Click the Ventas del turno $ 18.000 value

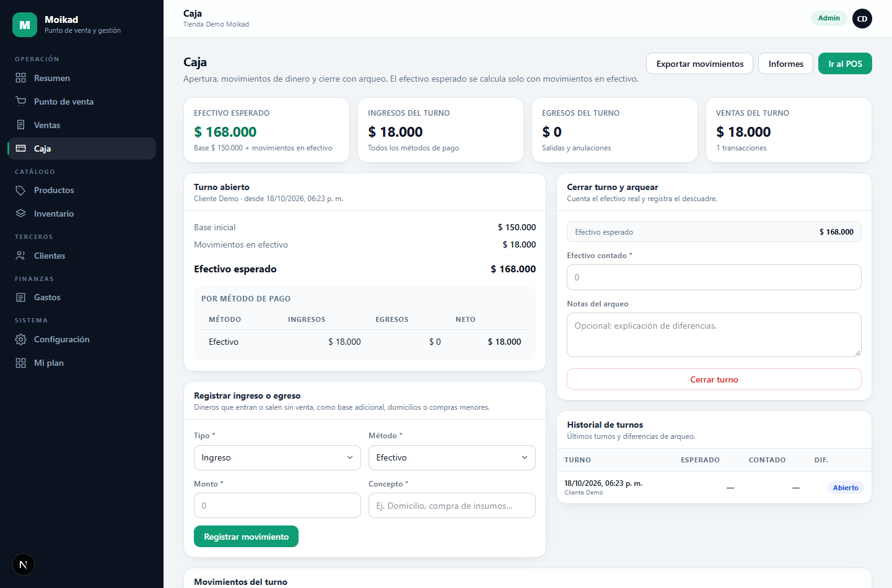[743, 132]
